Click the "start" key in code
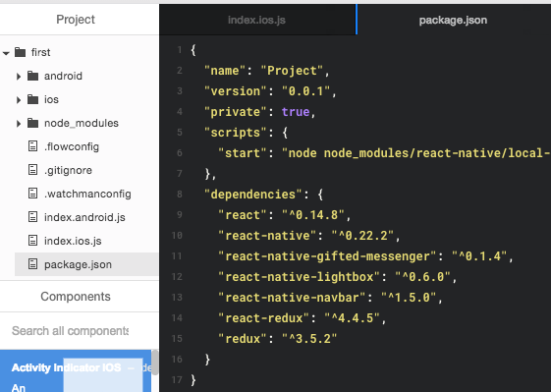Screen dimensions: 551x392 pos(243,153)
